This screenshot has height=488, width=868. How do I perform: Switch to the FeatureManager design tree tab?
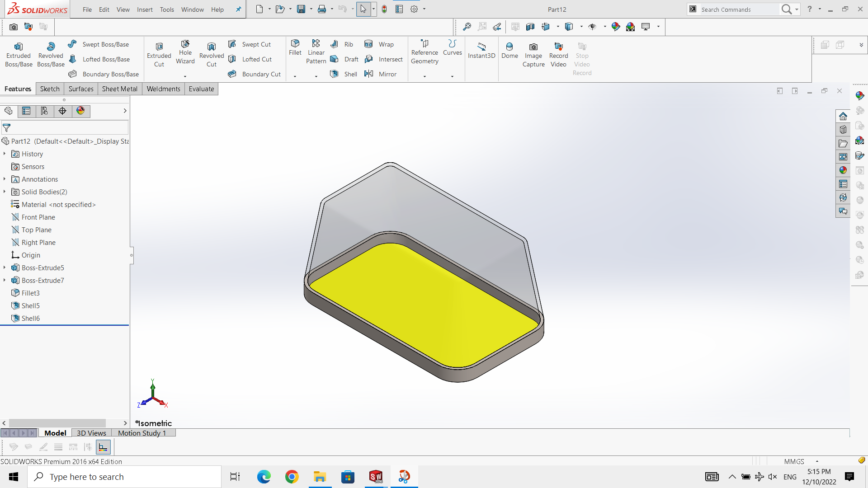9,111
